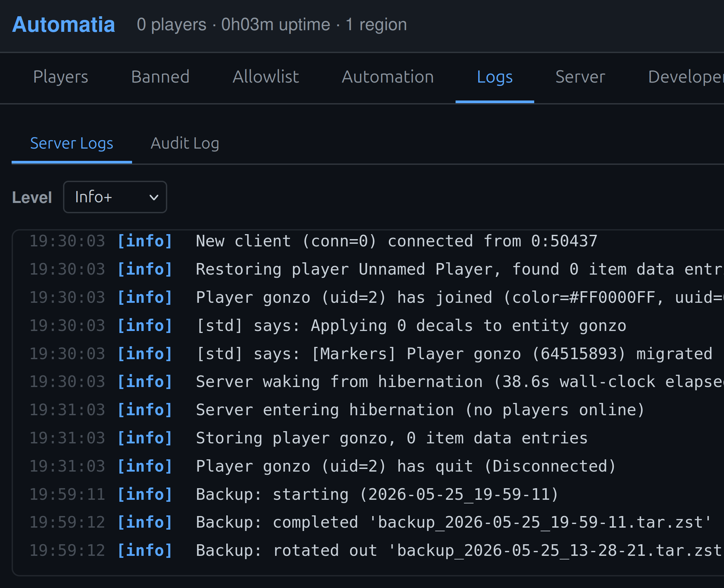Open the Level Info+ dropdown
Image resolution: width=724 pixels, height=588 pixels.
click(115, 197)
